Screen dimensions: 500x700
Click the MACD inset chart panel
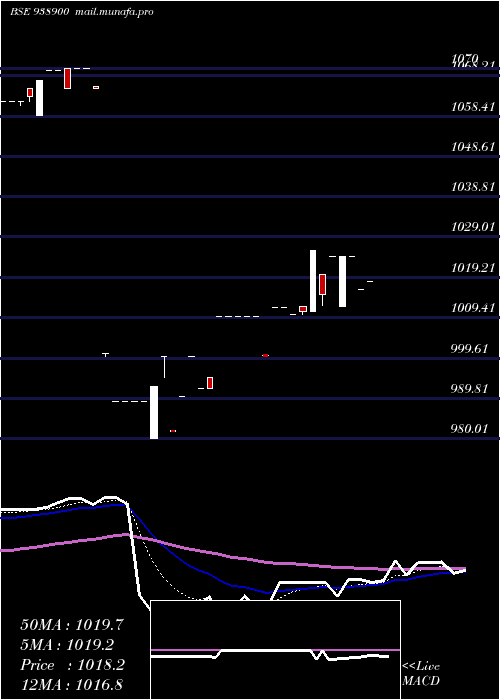pyautogui.click(x=275, y=650)
